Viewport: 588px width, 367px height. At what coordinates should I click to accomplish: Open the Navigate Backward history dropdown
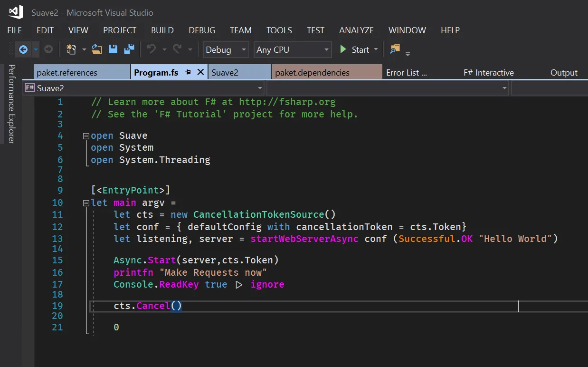point(36,49)
